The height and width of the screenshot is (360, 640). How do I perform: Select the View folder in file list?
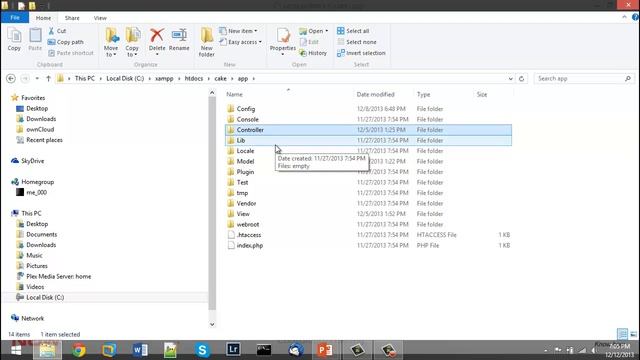click(243, 214)
